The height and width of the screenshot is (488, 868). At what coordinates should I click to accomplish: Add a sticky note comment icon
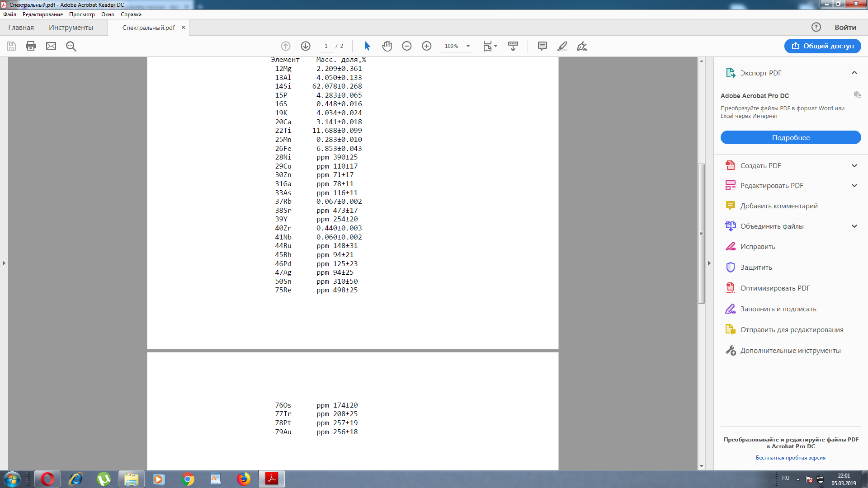point(542,46)
